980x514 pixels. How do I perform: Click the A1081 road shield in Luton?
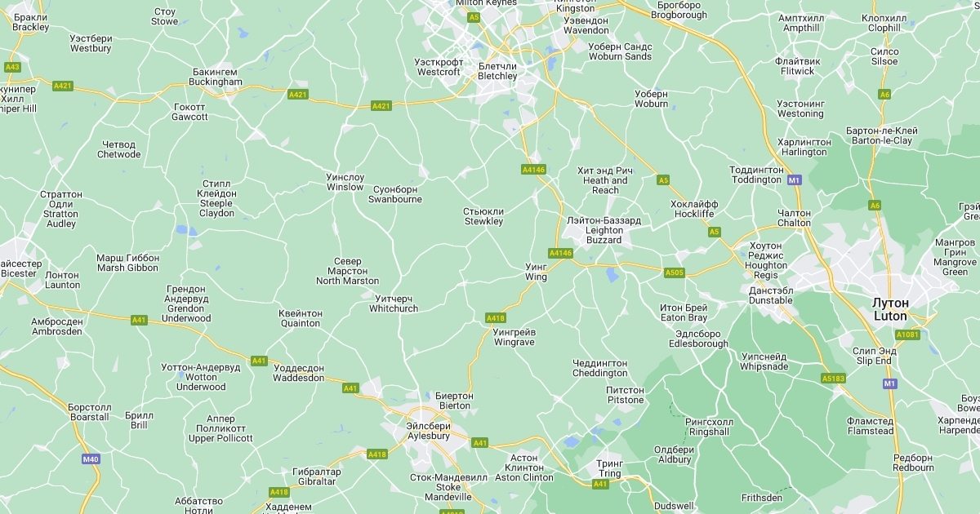pos(907,335)
